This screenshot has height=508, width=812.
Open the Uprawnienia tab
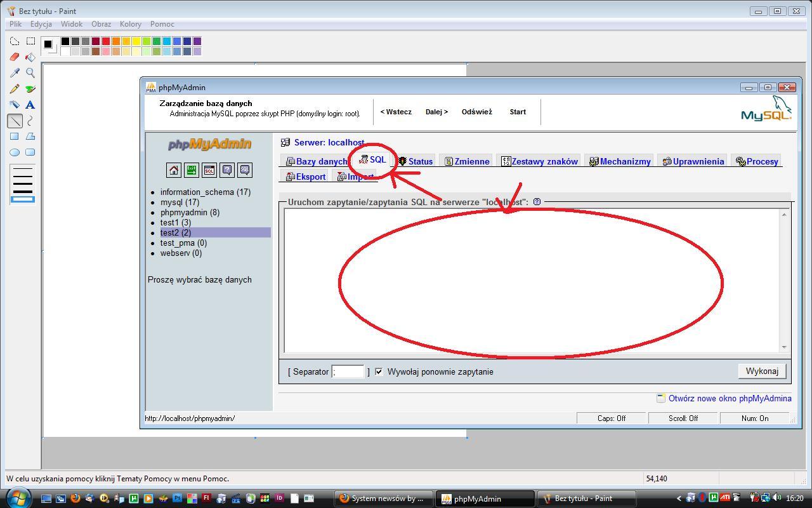pos(693,161)
